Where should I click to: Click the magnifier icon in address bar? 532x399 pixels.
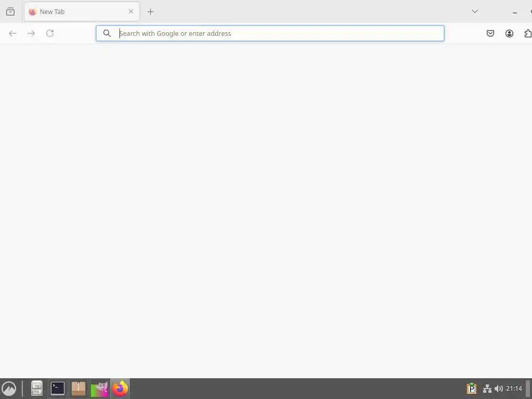tap(107, 33)
